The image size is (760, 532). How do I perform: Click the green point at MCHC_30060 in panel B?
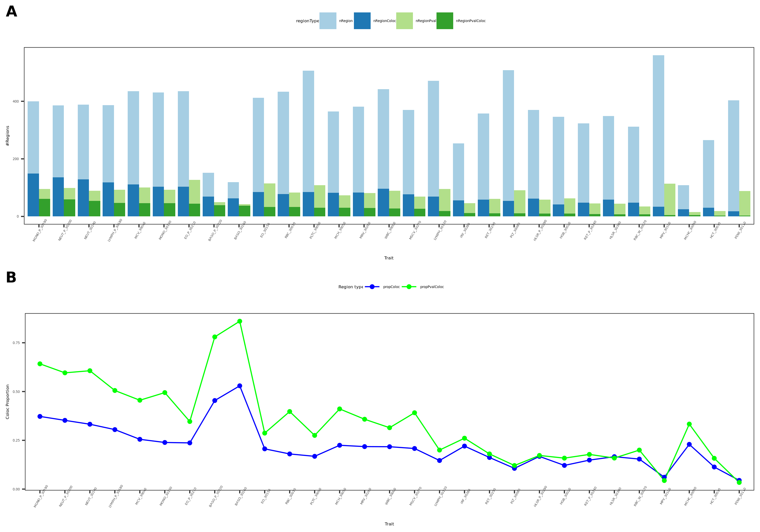coord(689,424)
